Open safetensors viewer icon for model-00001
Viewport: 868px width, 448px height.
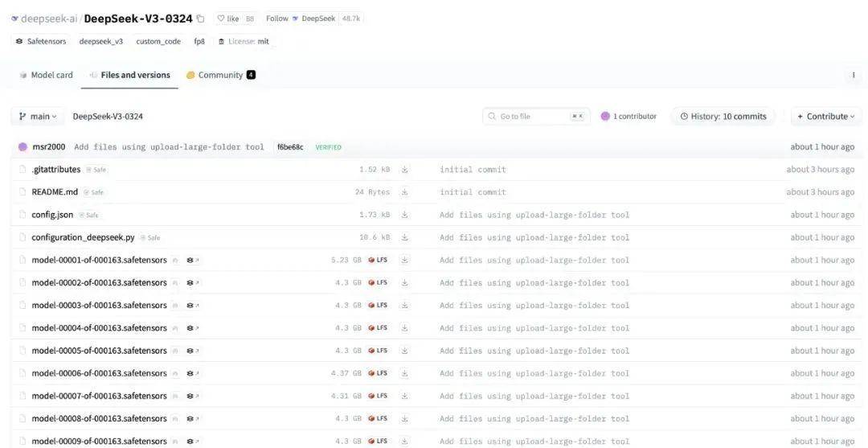[192, 261]
